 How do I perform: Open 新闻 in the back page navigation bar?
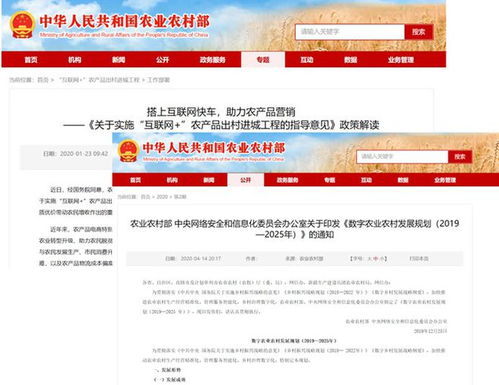tap(119, 60)
